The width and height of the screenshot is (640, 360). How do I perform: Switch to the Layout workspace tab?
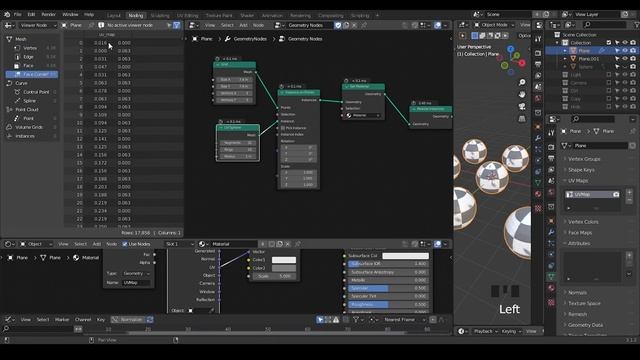click(x=114, y=16)
